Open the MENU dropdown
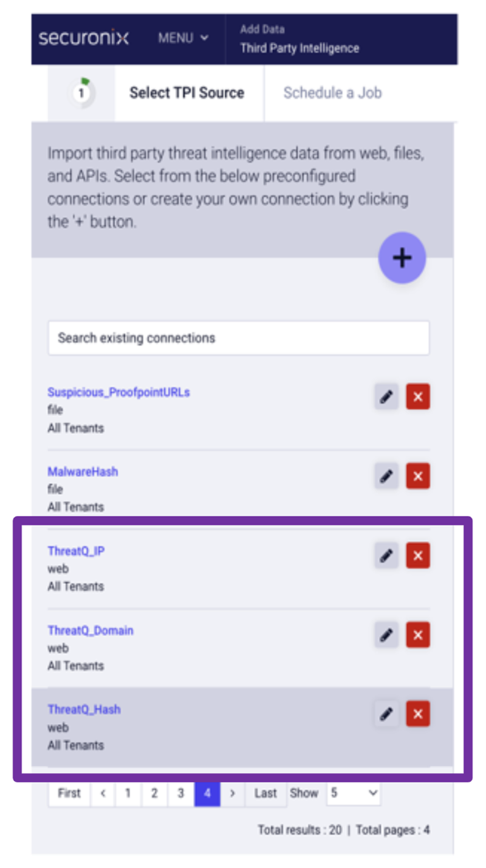Image resolution: width=486 pixels, height=868 pixels. 183,38
